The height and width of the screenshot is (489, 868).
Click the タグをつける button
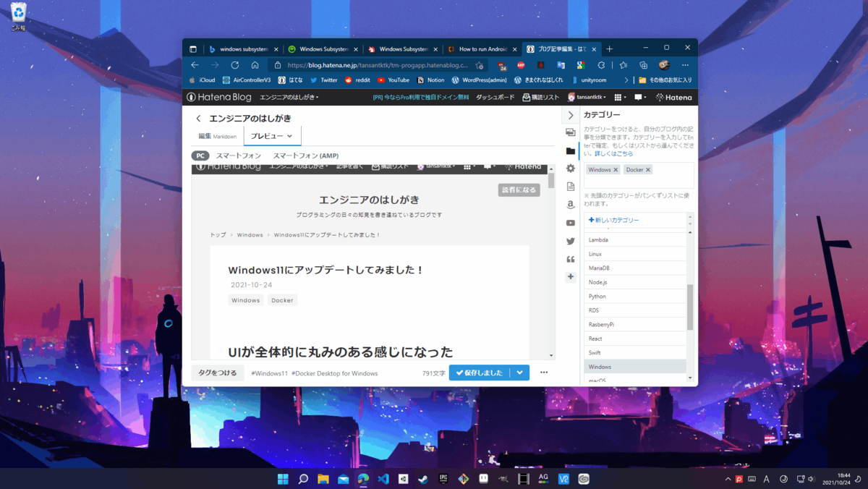(218, 373)
